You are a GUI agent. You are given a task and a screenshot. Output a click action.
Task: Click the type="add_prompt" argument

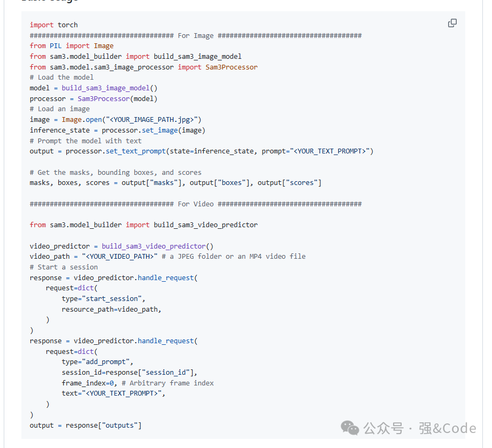tap(97, 362)
